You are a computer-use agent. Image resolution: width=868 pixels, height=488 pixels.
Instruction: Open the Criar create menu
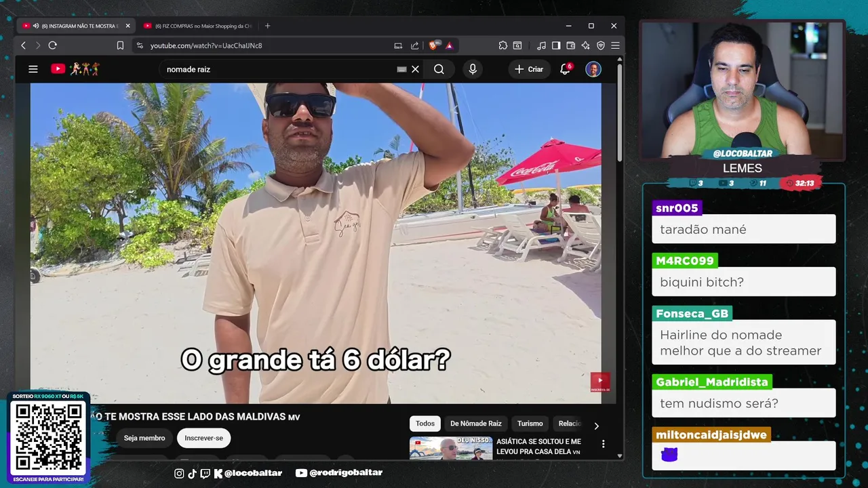[529, 69]
